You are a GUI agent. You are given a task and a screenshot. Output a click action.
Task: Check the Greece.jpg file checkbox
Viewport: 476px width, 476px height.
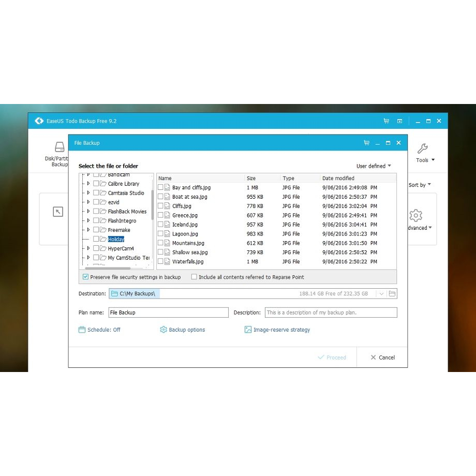(160, 215)
